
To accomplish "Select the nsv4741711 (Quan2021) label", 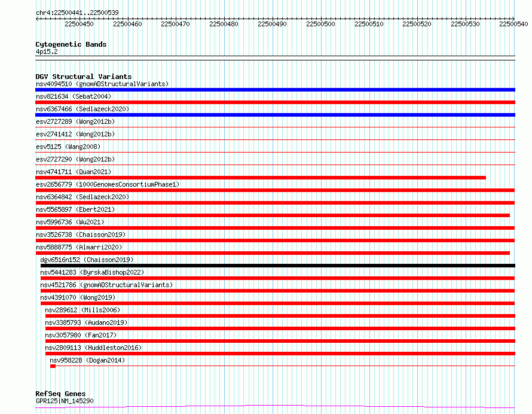I will coord(74,172).
